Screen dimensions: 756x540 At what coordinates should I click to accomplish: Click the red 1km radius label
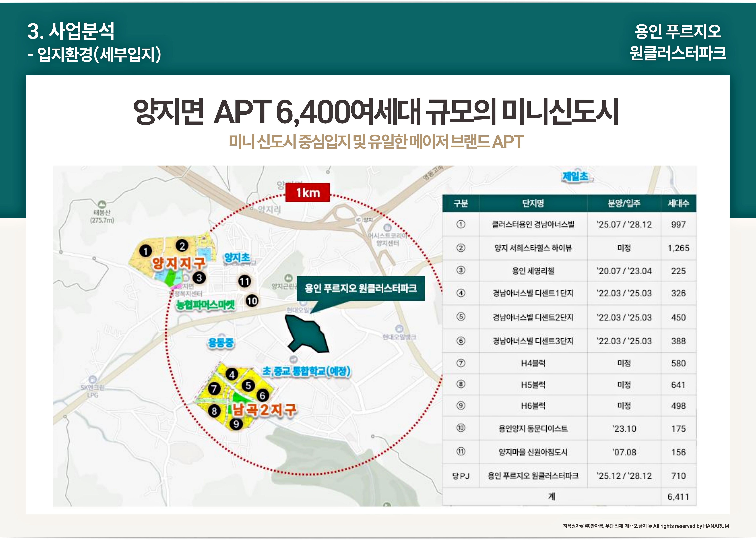click(x=307, y=193)
